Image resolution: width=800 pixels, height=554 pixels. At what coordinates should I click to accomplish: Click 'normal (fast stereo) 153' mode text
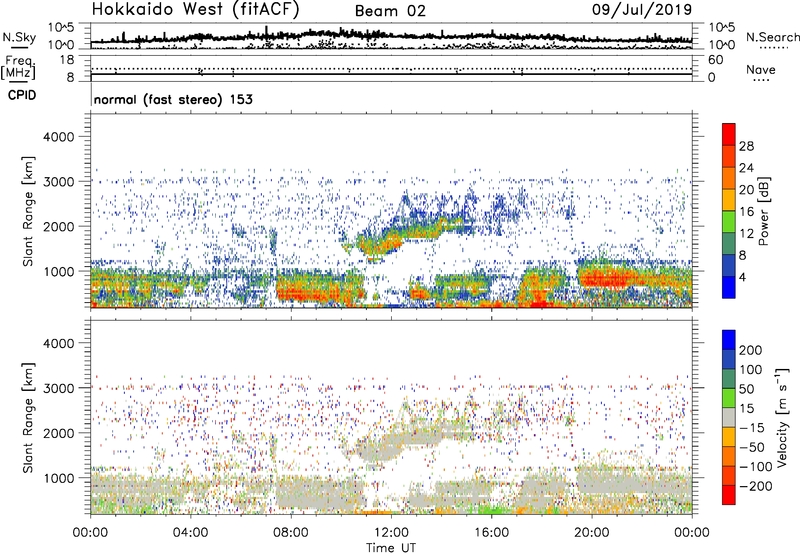pyautogui.click(x=173, y=100)
